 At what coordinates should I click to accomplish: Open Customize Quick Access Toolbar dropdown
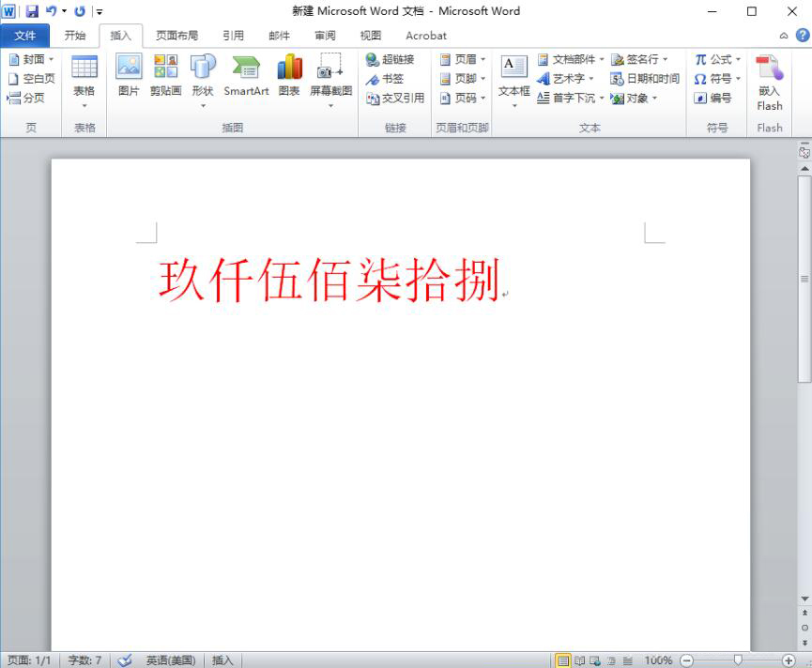click(99, 11)
